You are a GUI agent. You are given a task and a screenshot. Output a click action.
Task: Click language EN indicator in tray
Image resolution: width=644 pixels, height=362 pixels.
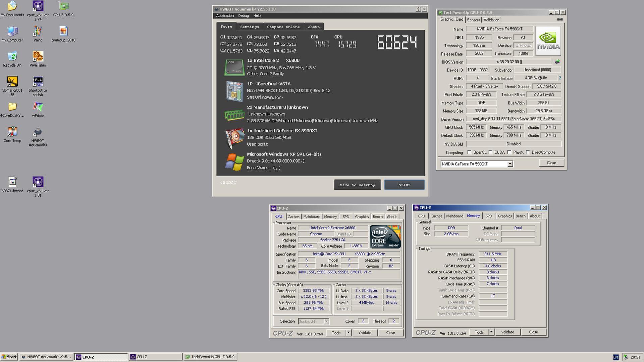click(x=615, y=357)
